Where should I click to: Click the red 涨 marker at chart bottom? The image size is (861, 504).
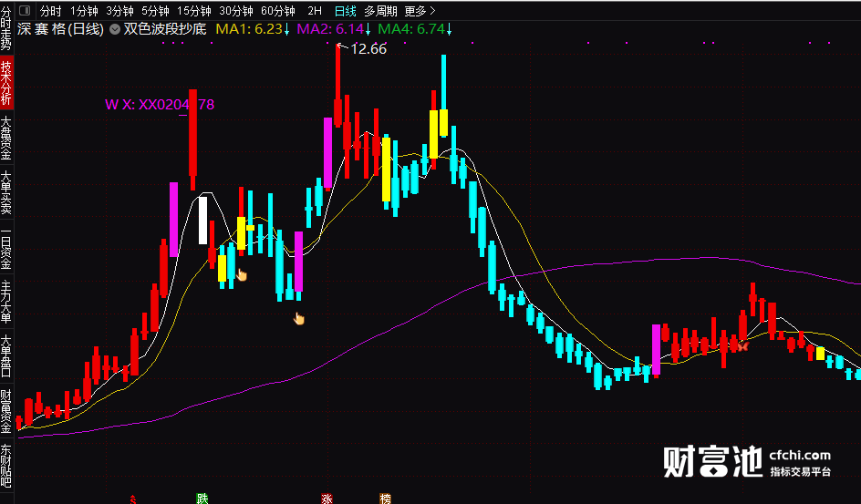tap(327, 499)
